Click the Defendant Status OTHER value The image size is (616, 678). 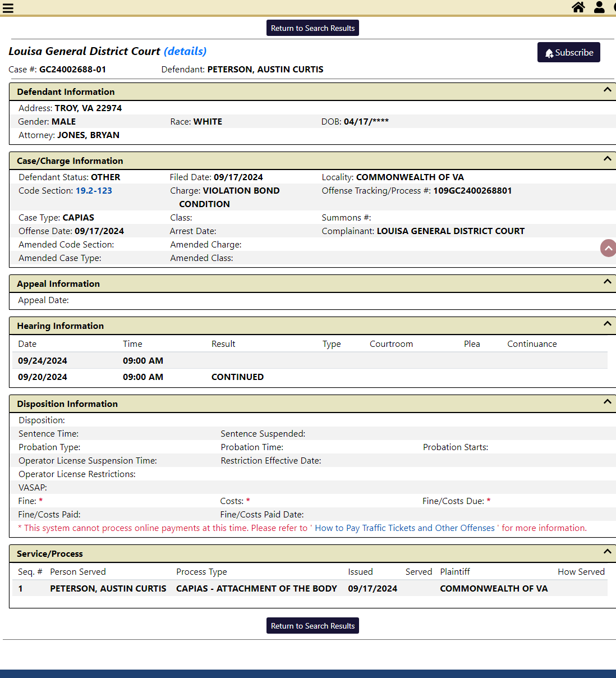point(105,177)
